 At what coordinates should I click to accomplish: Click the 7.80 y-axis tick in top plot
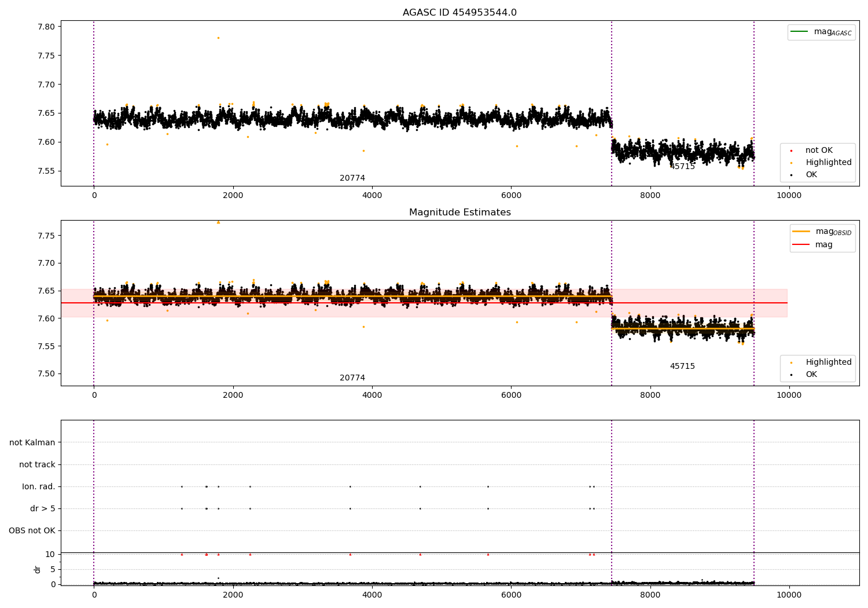[x=46, y=27]
